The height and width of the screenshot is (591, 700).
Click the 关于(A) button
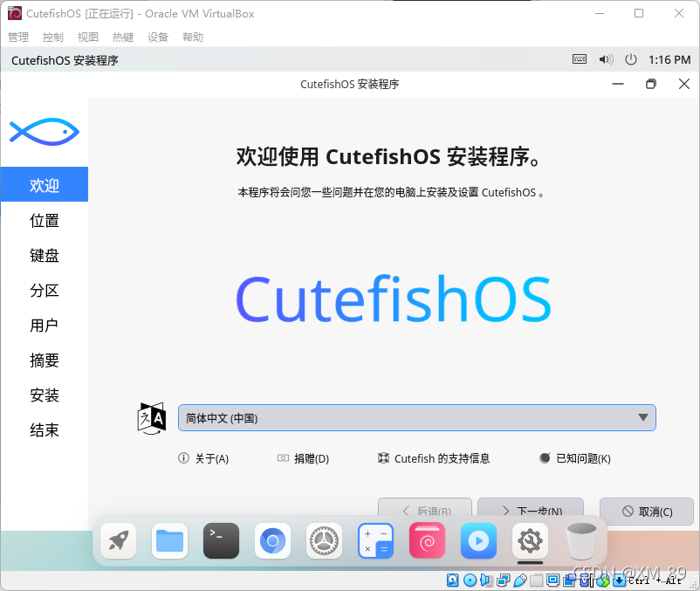[x=203, y=458]
